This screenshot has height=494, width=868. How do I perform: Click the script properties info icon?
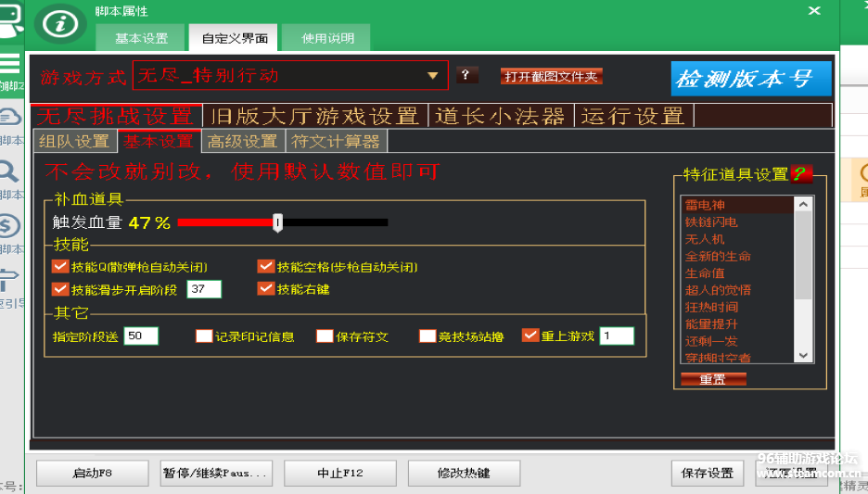pyautogui.click(x=61, y=23)
